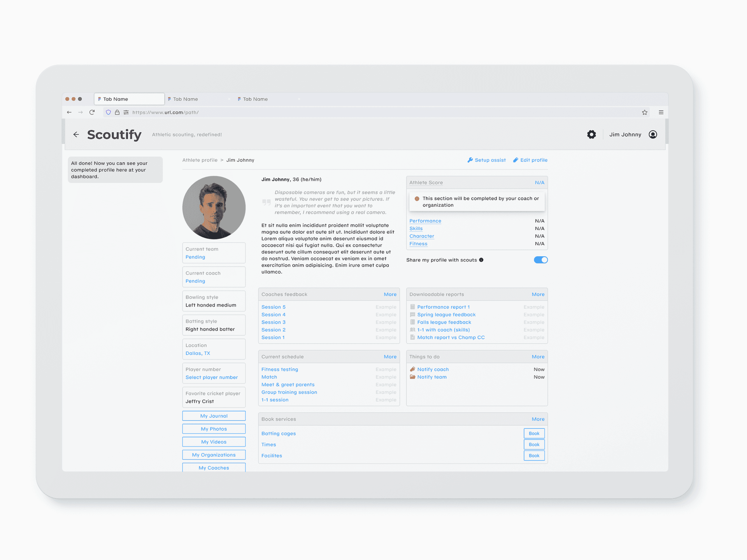The height and width of the screenshot is (560, 747).
Task: Click the Setup assist wrench icon
Action: tap(470, 160)
